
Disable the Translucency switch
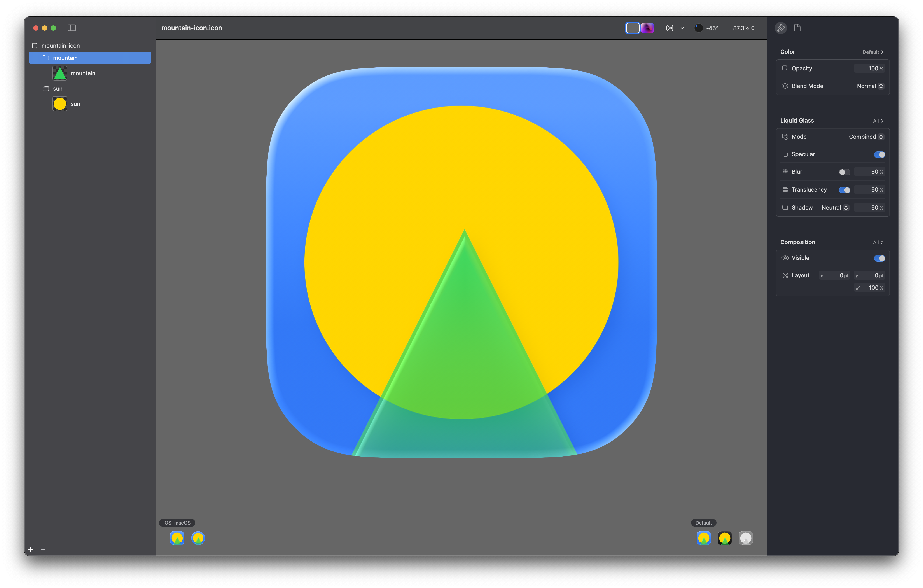point(844,190)
